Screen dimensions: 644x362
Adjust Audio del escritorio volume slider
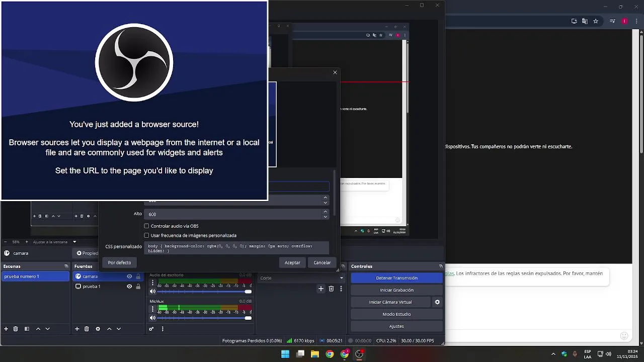pyautogui.click(x=204, y=292)
